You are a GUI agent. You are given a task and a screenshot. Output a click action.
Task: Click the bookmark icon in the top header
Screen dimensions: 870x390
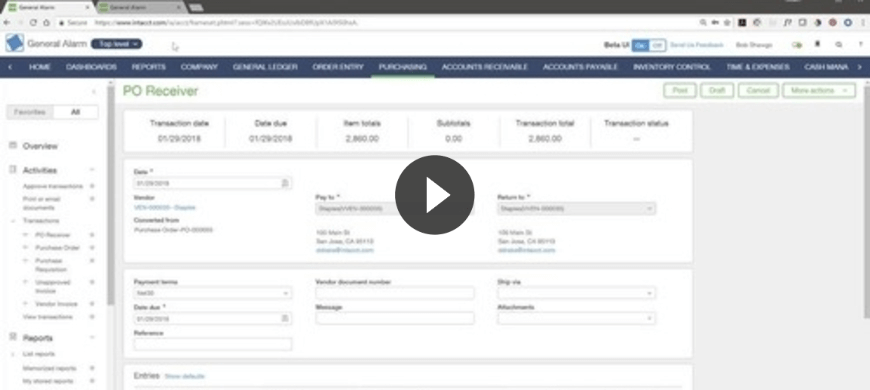tap(817, 44)
